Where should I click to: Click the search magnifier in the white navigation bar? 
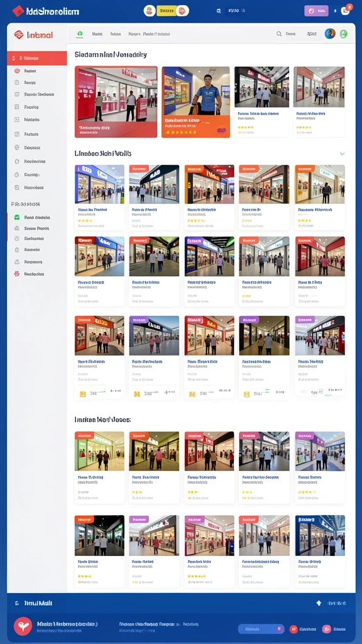279,34
